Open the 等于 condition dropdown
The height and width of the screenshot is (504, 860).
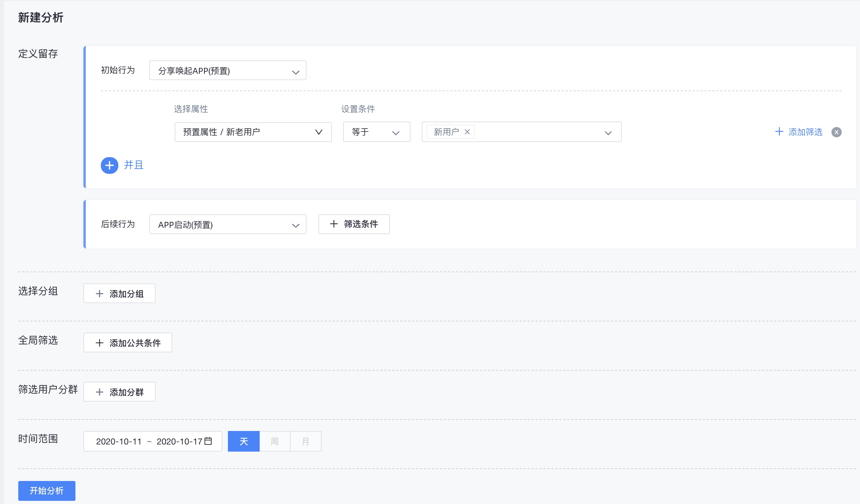(377, 132)
